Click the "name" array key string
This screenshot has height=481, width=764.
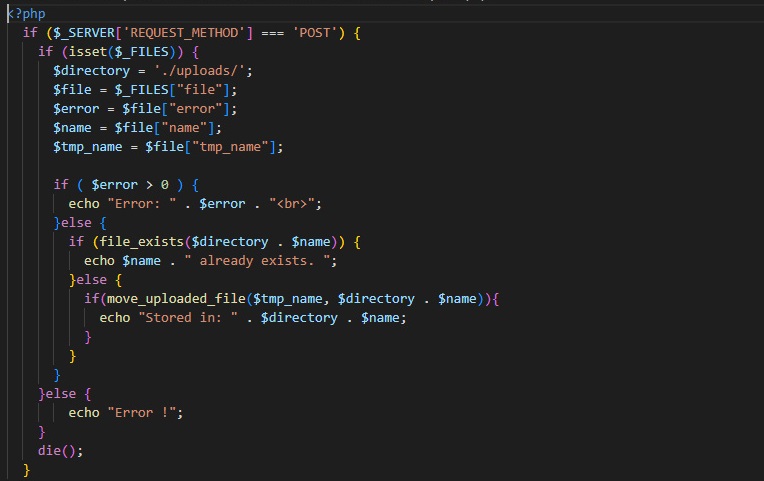pos(184,128)
